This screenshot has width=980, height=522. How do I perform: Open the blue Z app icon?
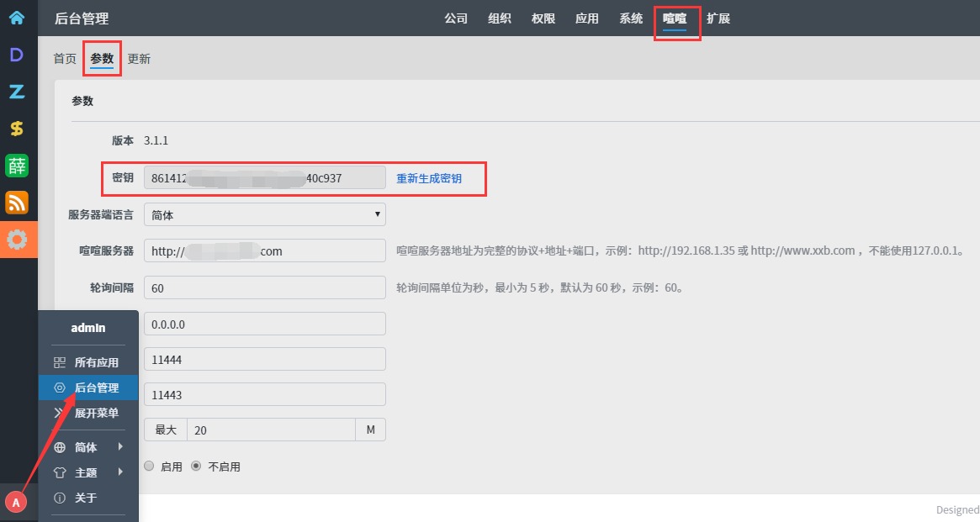[x=17, y=92]
